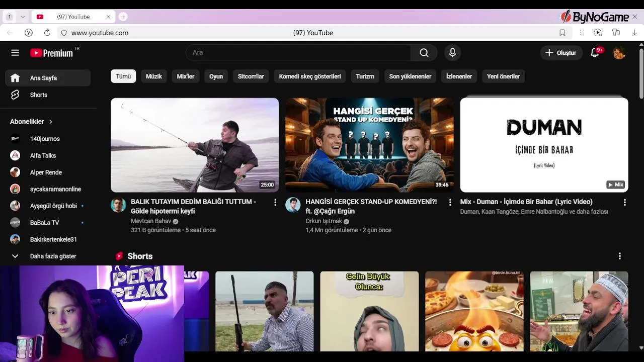The height and width of the screenshot is (362, 644).
Task: Open BALIK TUTAYIM DEDİM video title
Action: point(194,206)
